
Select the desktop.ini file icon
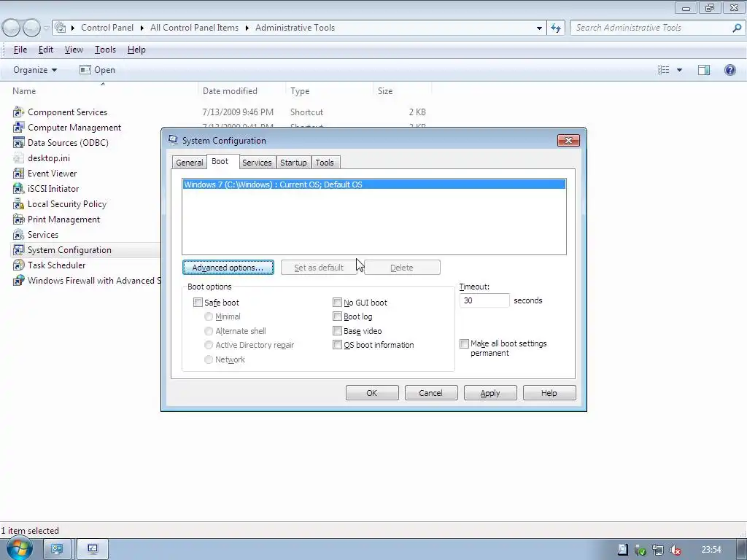click(18, 158)
